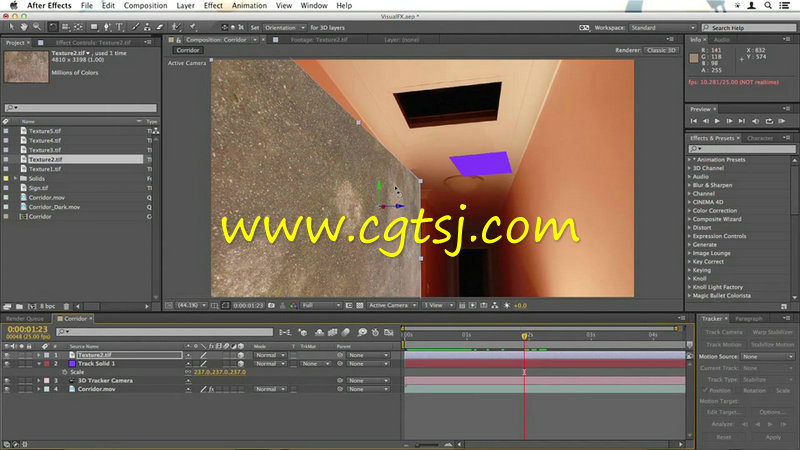This screenshot has height=450, width=800.
Task: Click the Project panel search field
Action: tap(81, 108)
